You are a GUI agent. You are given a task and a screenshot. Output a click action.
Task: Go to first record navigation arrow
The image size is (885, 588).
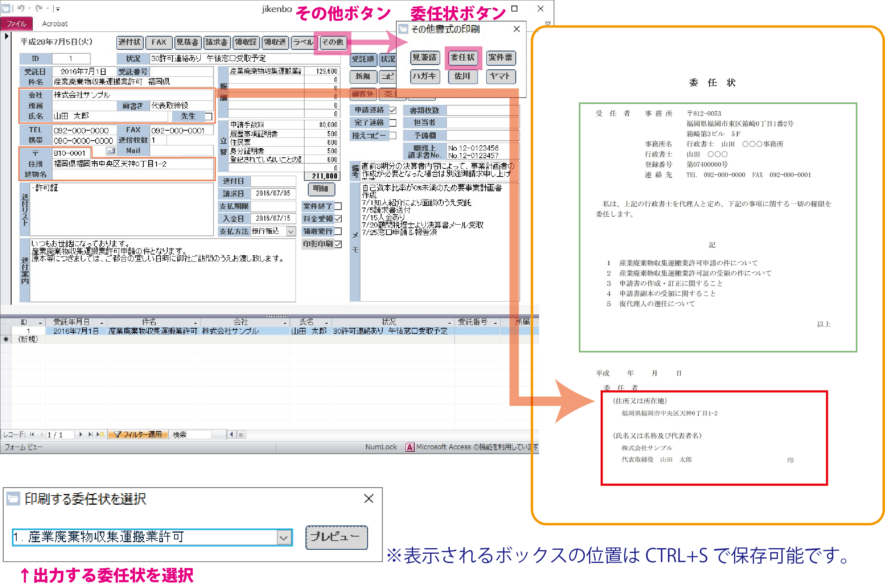[x=32, y=435]
